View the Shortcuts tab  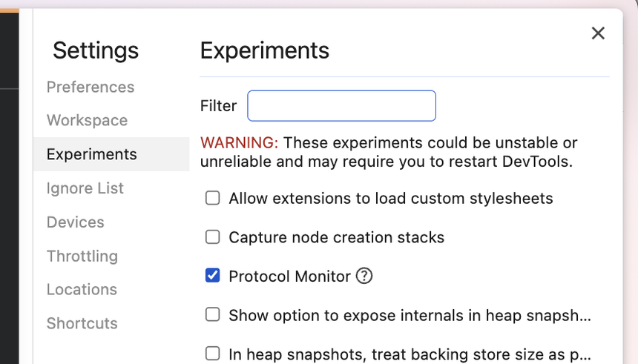pyautogui.click(x=82, y=323)
